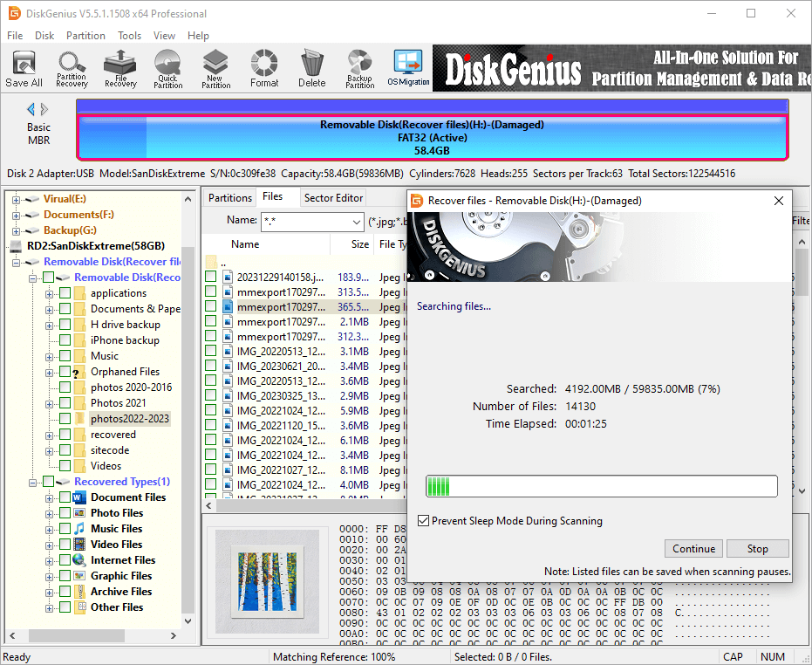The width and height of the screenshot is (812, 665).
Task: Check the Recovered Types(1) checkbox
Action: 48,482
